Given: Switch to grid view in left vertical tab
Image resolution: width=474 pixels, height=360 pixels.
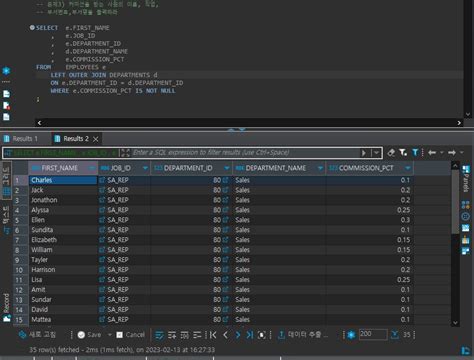Looking at the screenshot, I should click(6, 180).
